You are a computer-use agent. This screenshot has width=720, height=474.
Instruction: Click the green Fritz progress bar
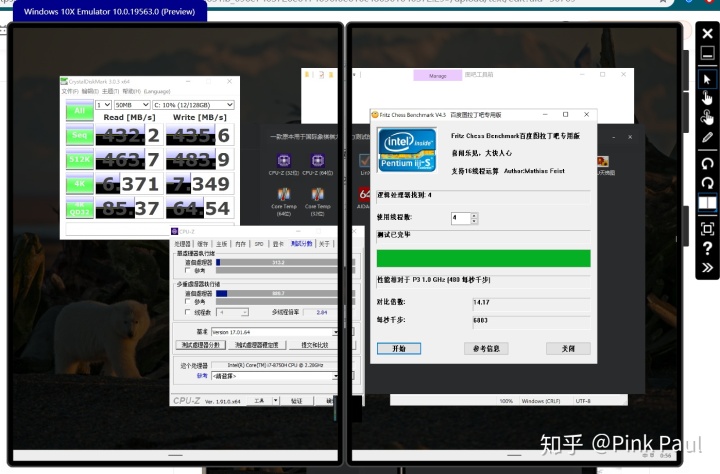pyautogui.click(x=484, y=259)
